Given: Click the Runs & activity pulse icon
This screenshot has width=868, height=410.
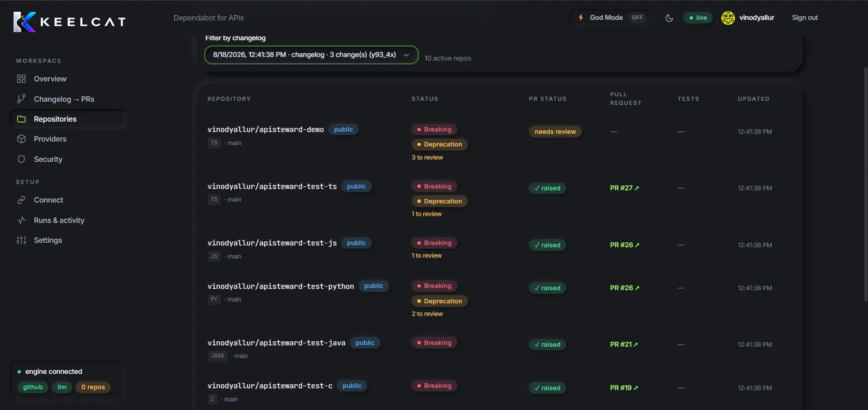Looking at the screenshot, I should pos(21,220).
